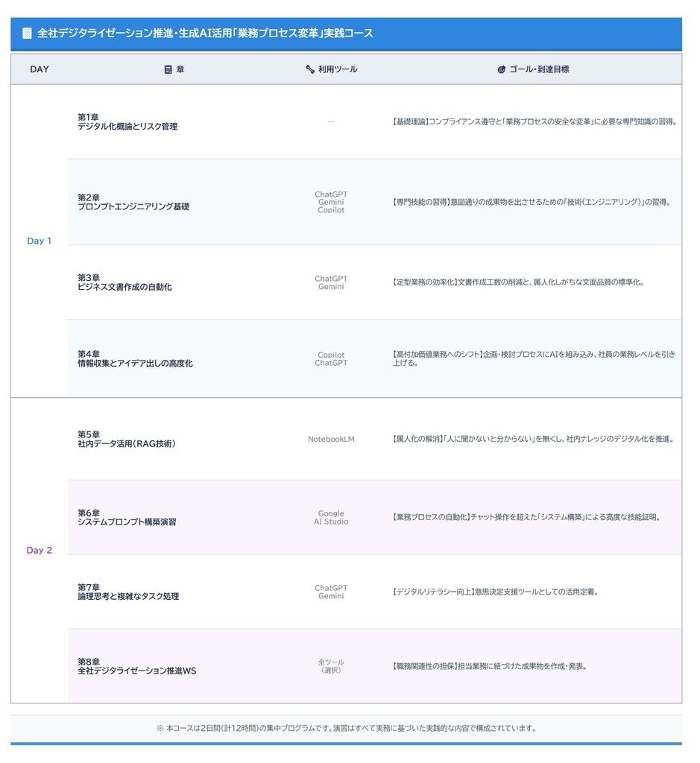Screen dimensions: 700x763
Task: Click the 【基礎理論】 goal description text
Action: [x=534, y=121]
